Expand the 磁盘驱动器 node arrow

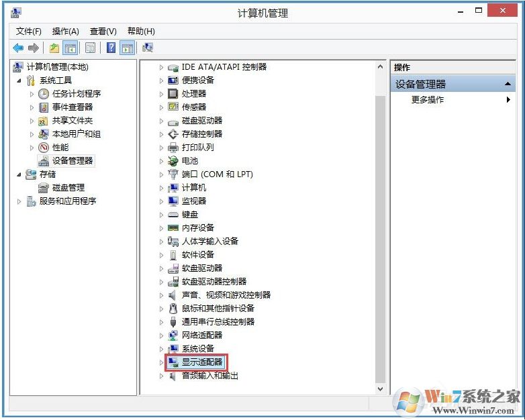coord(161,121)
